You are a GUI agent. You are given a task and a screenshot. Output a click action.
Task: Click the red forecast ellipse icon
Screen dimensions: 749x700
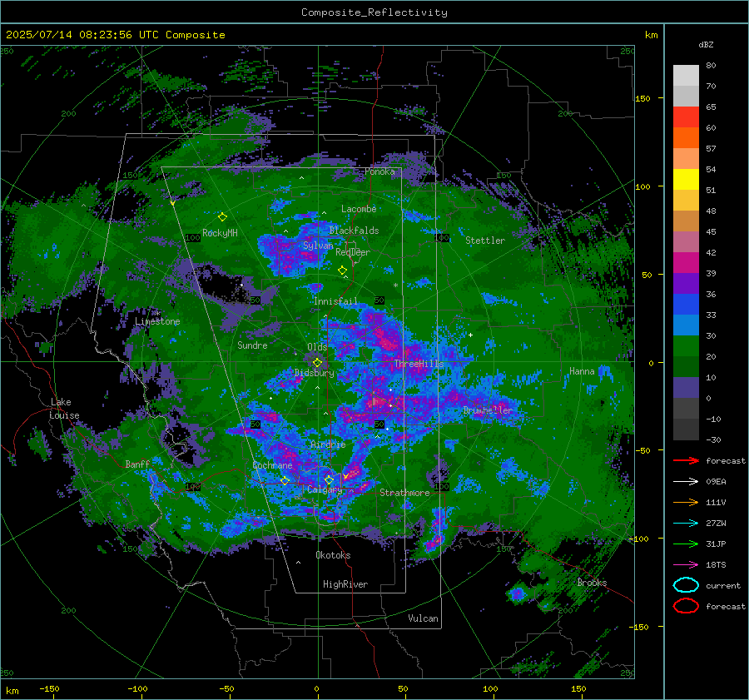[x=686, y=606]
